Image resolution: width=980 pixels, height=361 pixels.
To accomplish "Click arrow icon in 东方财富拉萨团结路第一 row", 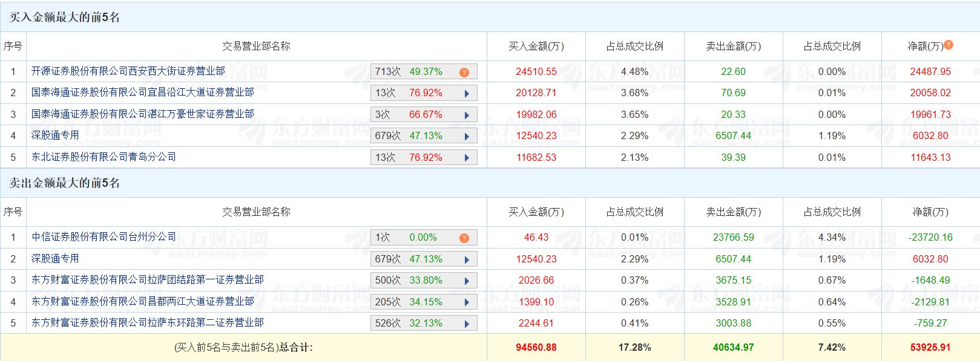I will point(467,281).
